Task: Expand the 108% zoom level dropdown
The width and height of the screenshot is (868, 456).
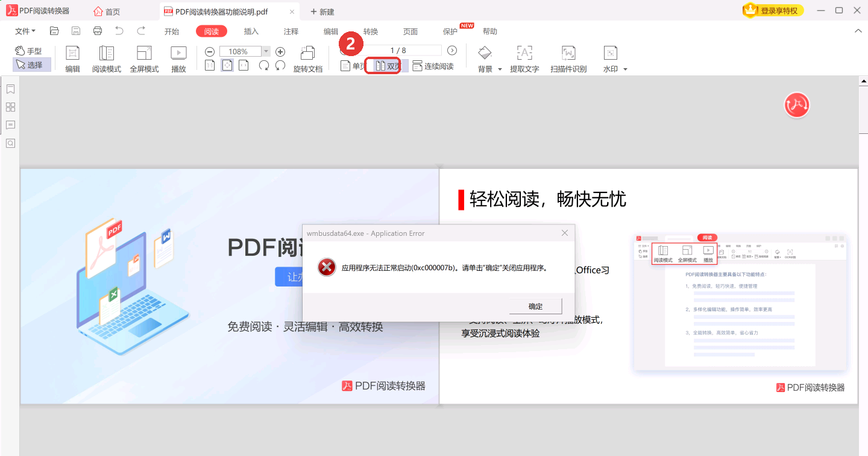Action: pos(266,52)
